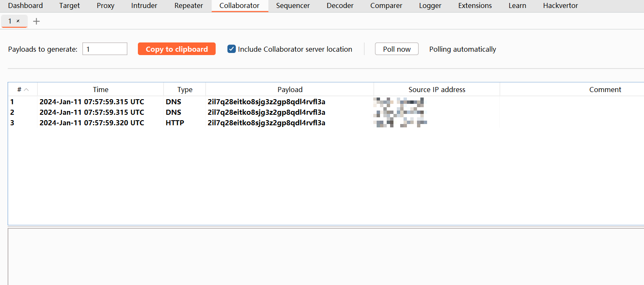Image resolution: width=644 pixels, height=285 pixels.
Task: Open the Hackvertor tab
Action: pos(560,6)
